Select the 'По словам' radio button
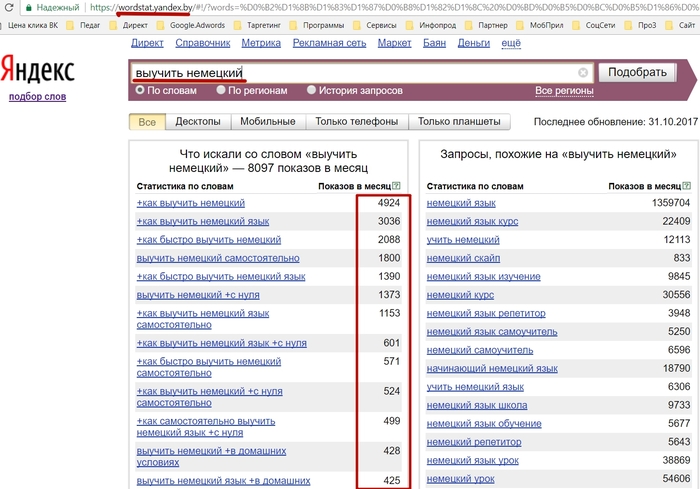This screenshot has height=489, width=700. click(x=140, y=90)
